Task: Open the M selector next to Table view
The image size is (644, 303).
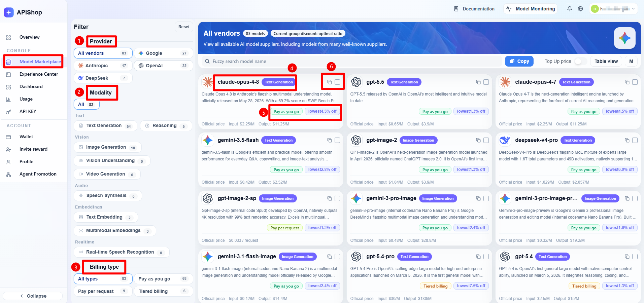Action: (x=631, y=61)
